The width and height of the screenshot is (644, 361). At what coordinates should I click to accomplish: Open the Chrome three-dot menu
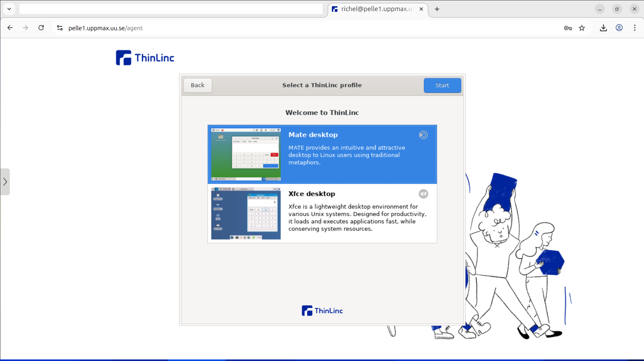pos(635,28)
